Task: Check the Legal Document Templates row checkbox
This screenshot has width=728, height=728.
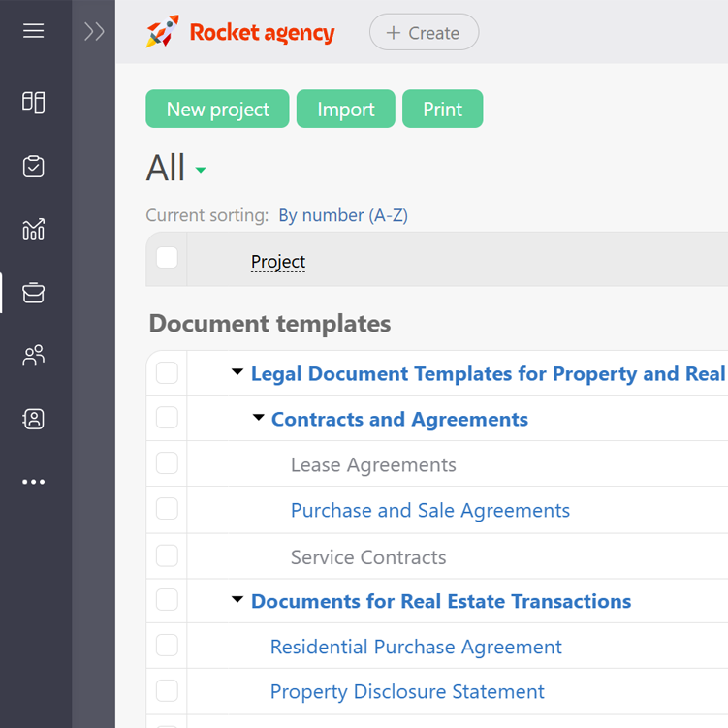Action: coord(167,373)
